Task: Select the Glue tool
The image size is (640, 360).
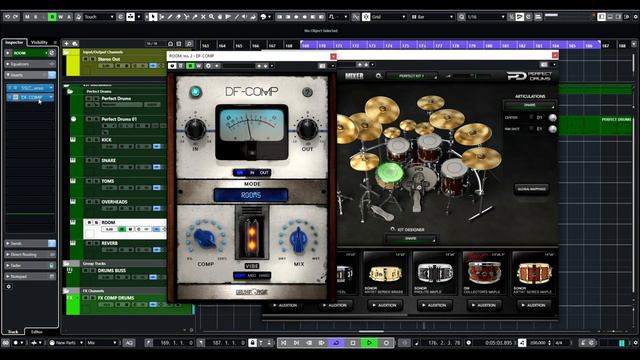Action: click(195, 17)
